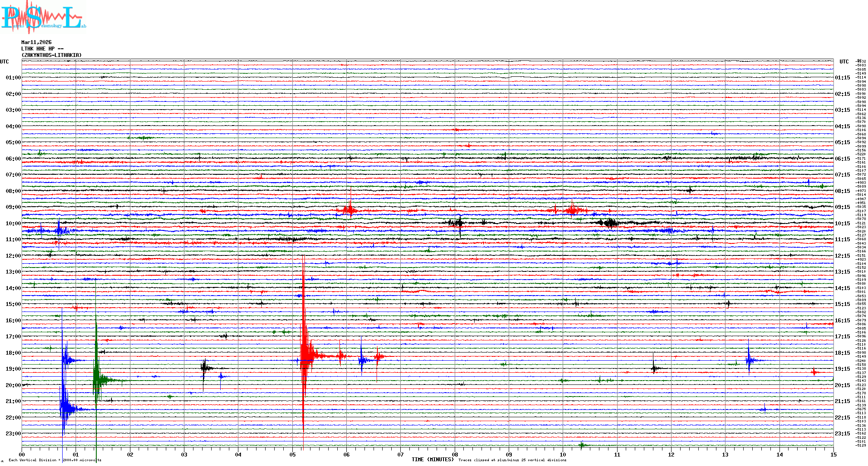Select the 06:00 hour marker on left
The width and height of the screenshot is (868, 466).
(x=13, y=159)
